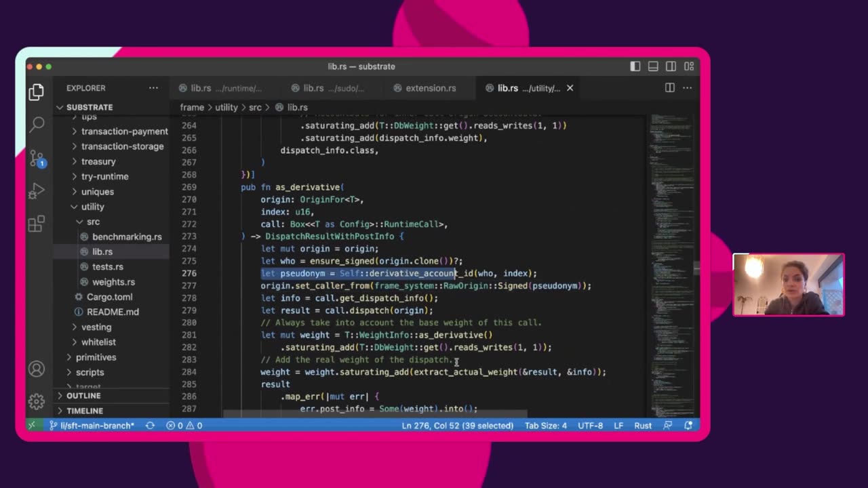Toggle secondary side bar layout icon

(671, 66)
